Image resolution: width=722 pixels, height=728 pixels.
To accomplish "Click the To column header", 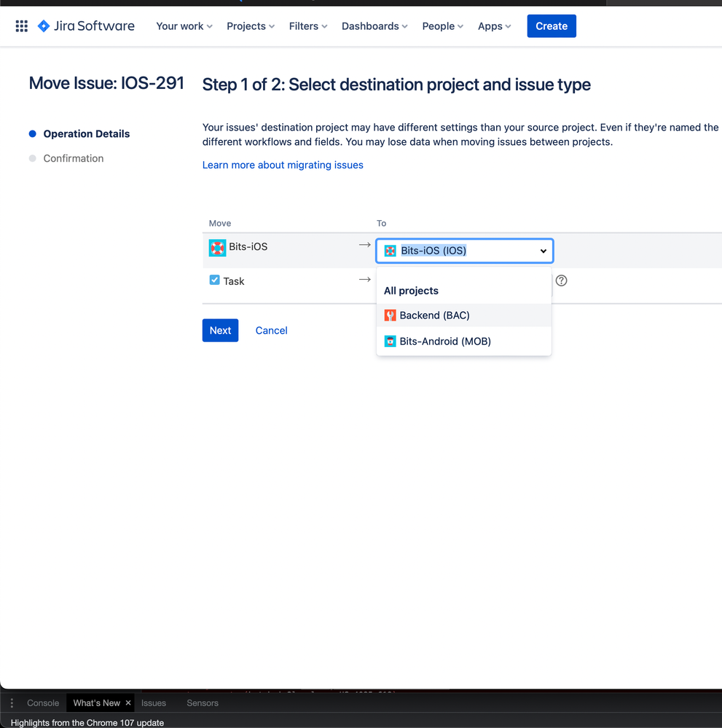I will coord(381,223).
